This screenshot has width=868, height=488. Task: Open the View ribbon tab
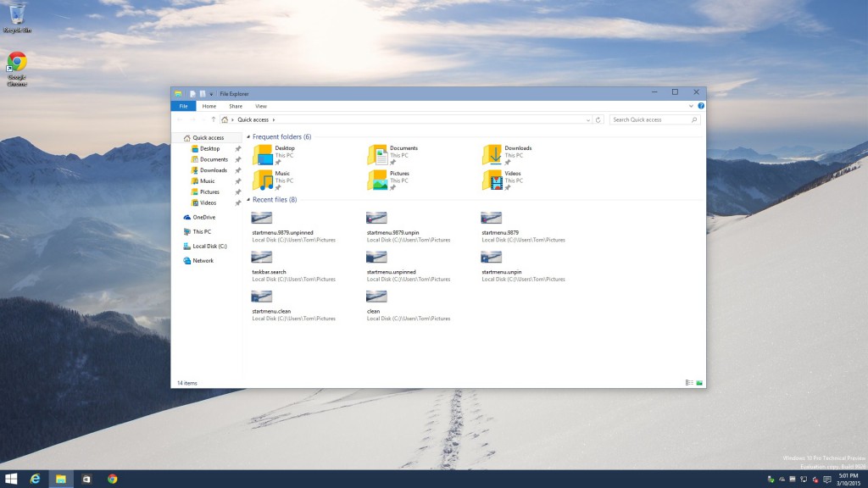[261, 106]
